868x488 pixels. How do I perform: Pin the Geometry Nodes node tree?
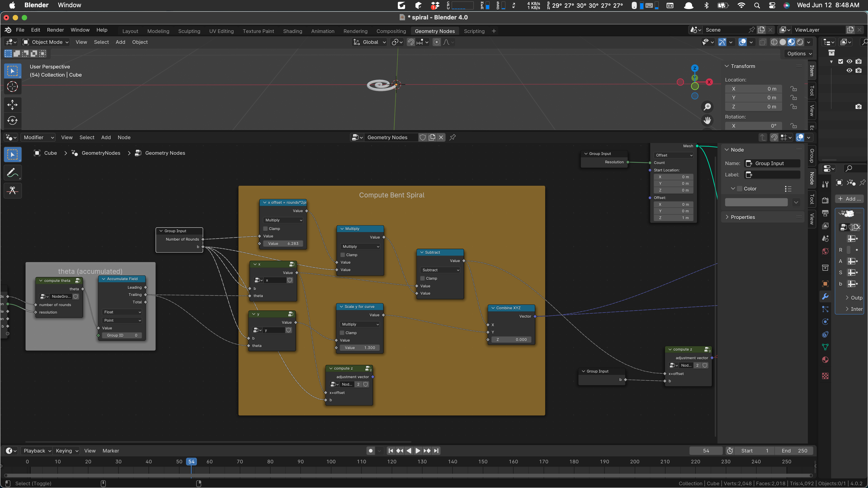(x=453, y=137)
